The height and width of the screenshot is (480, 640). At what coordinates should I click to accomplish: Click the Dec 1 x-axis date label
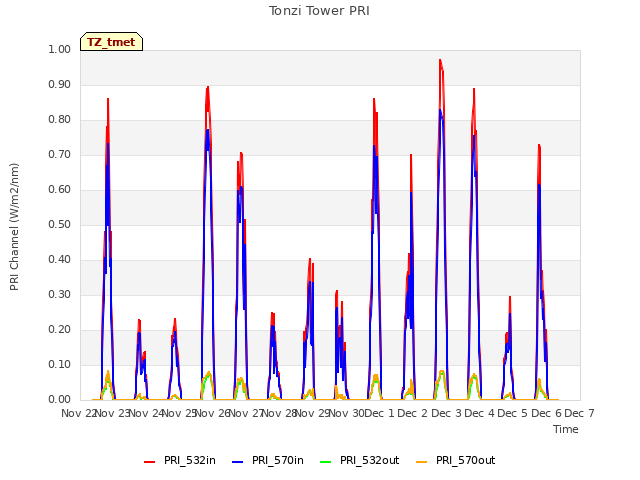coord(380,413)
